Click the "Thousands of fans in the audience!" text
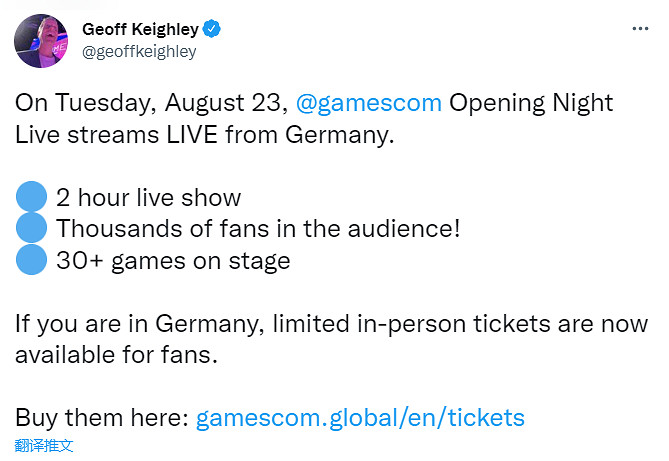Screen dimensions: 669x461 coord(258,229)
